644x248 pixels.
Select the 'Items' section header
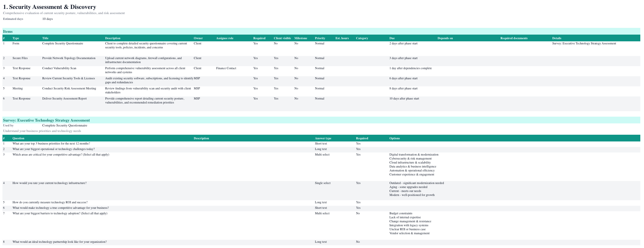[8, 32]
